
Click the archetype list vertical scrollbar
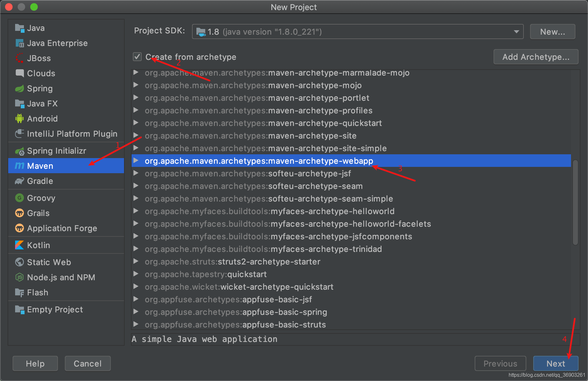tap(575, 202)
